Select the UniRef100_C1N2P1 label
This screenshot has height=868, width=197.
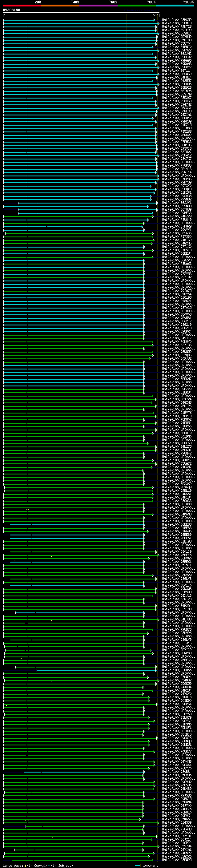[177, 193]
